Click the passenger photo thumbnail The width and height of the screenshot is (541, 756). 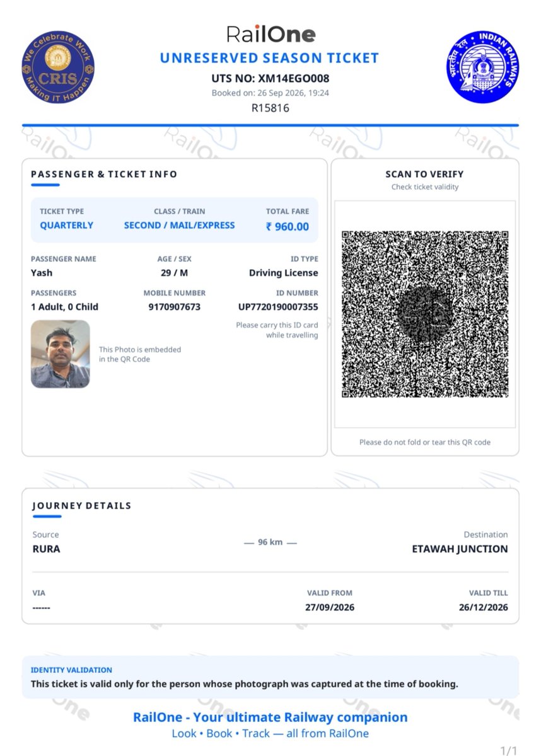pos(61,353)
